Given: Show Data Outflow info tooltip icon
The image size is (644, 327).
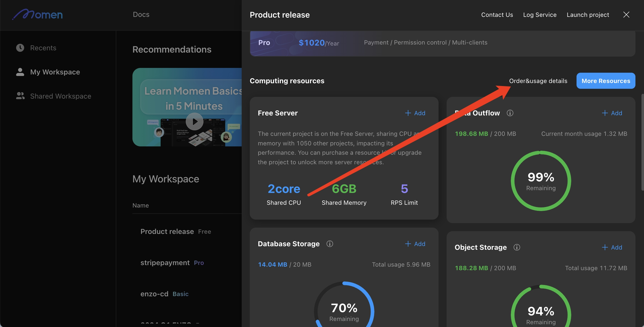Looking at the screenshot, I should pyautogui.click(x=510, y=113).
